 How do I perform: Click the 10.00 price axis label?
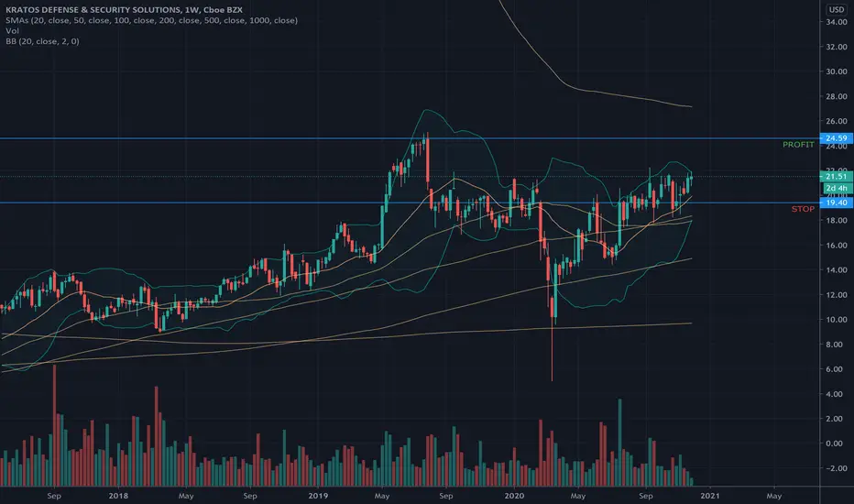pos(837,319)
